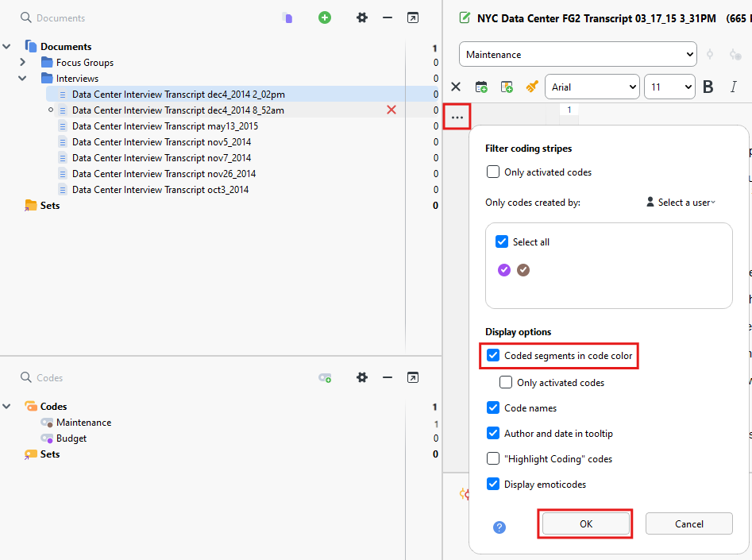Select the Maintenance code
The width and height of the screenshot is (752, 560).
coord(83,423)
